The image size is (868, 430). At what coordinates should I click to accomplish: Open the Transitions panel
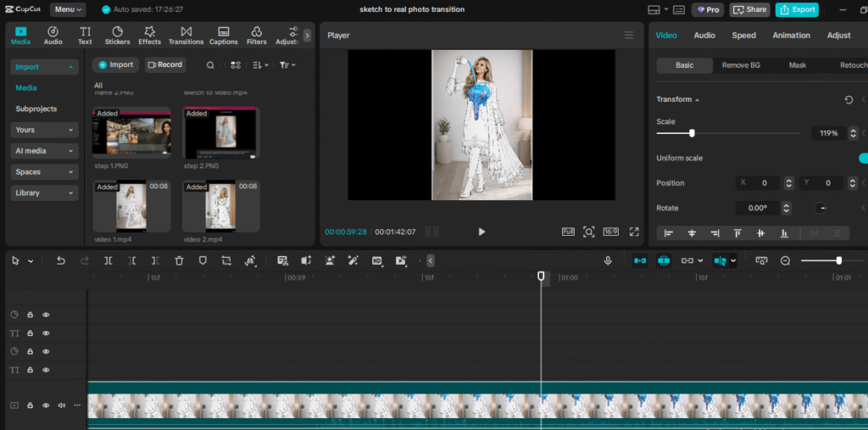(x=186, y=35)
